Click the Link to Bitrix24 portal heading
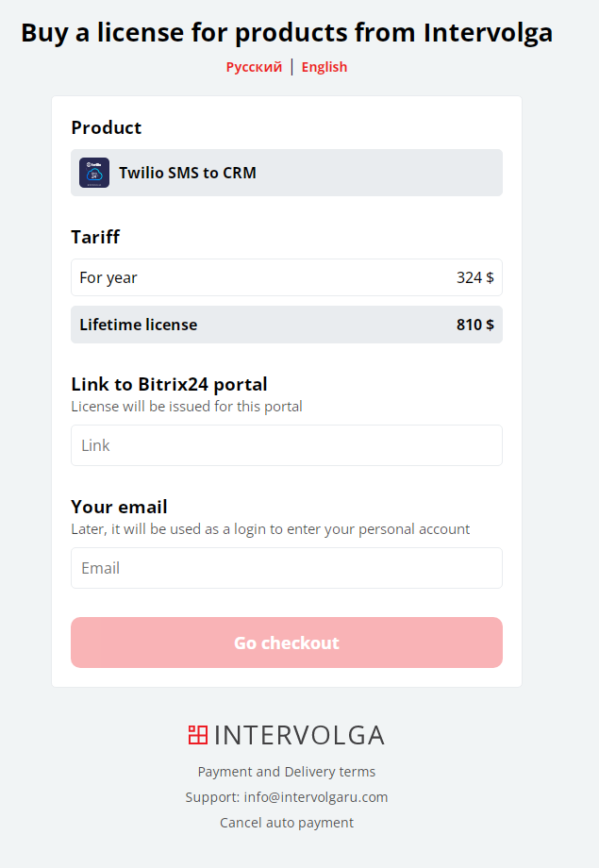599x868 pixels. [169, 384]
